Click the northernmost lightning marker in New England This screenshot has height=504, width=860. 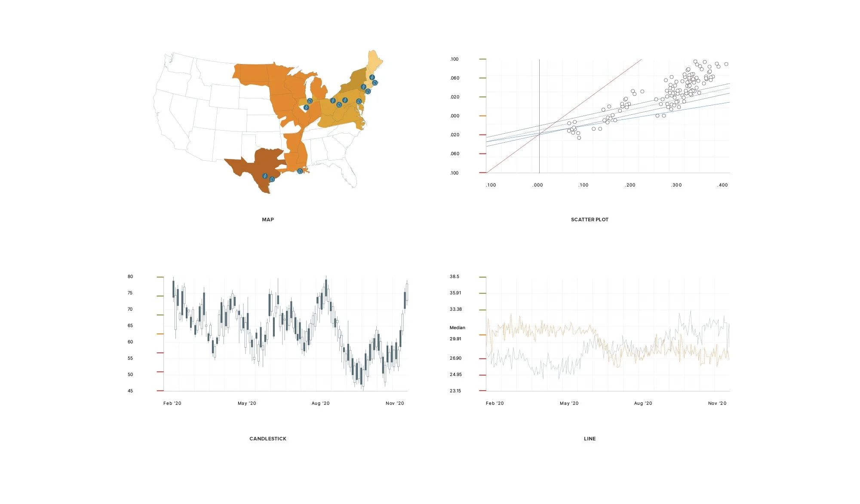[x=372, y=77]
